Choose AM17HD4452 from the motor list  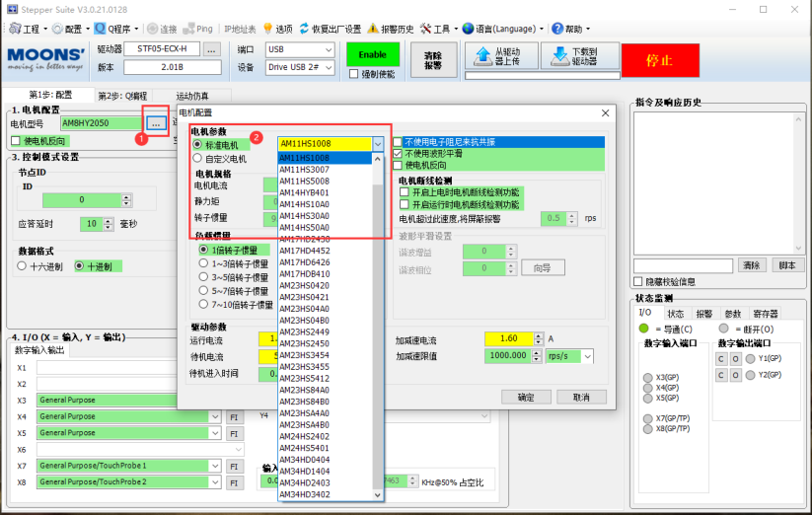click(304, 250)
